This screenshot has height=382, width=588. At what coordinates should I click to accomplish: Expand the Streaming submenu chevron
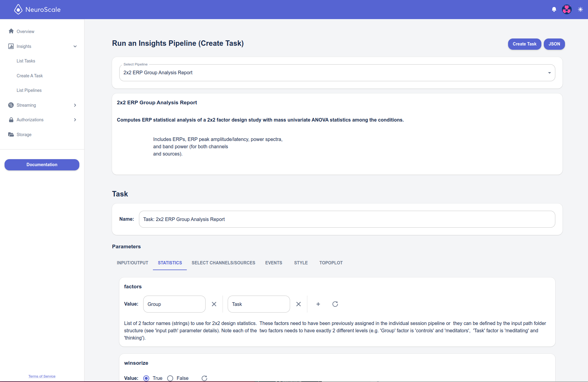(x=75, y=105)
